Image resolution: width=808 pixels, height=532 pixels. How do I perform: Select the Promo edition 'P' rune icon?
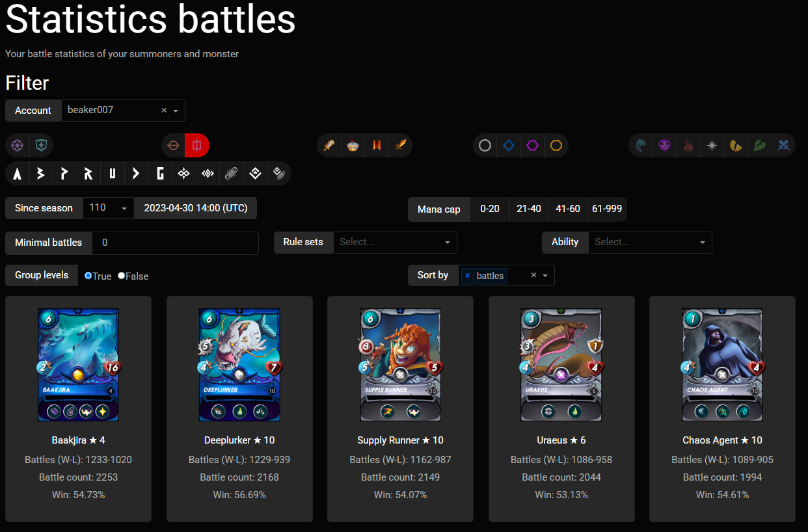coord(65,174)
